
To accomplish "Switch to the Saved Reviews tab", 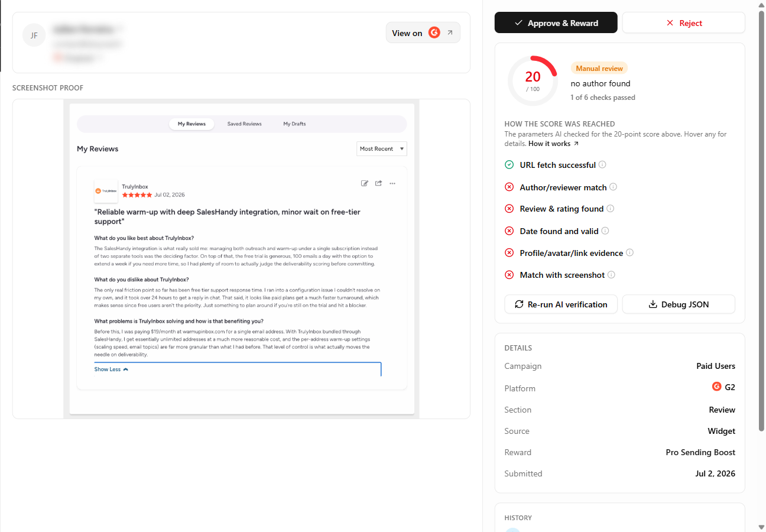I will pos(245,124).
